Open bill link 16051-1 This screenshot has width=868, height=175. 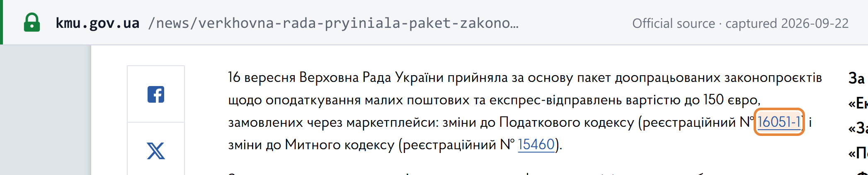[779, 122]
